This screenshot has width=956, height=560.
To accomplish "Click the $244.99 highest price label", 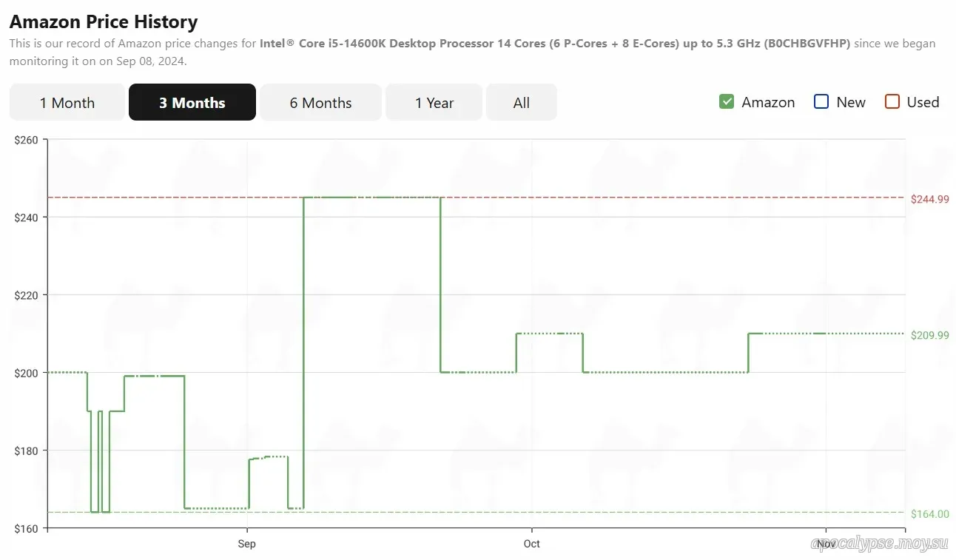I will point(929,199).
